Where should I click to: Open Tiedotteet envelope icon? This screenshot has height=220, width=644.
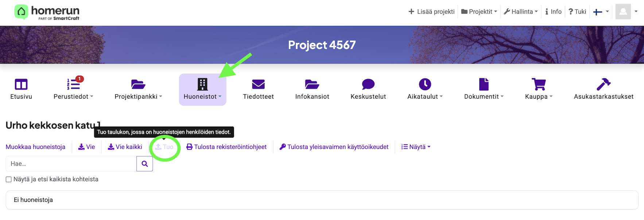coord(258,85)
